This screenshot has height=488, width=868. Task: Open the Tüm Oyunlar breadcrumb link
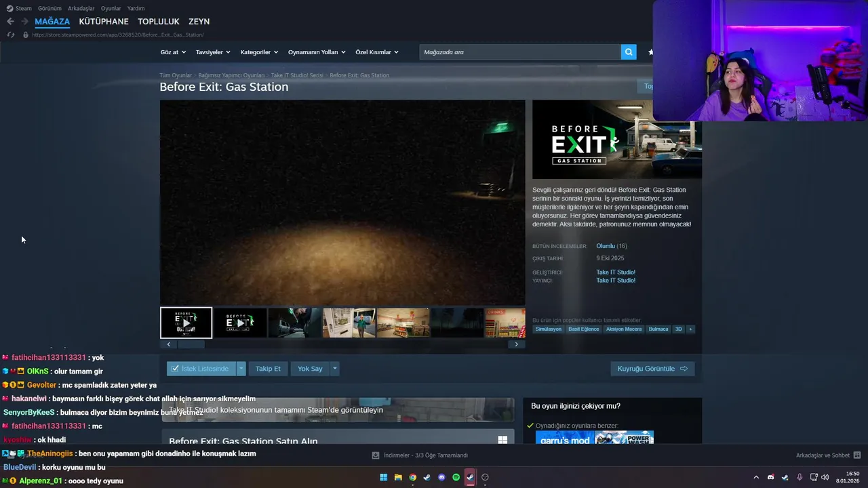pos(176,75)
